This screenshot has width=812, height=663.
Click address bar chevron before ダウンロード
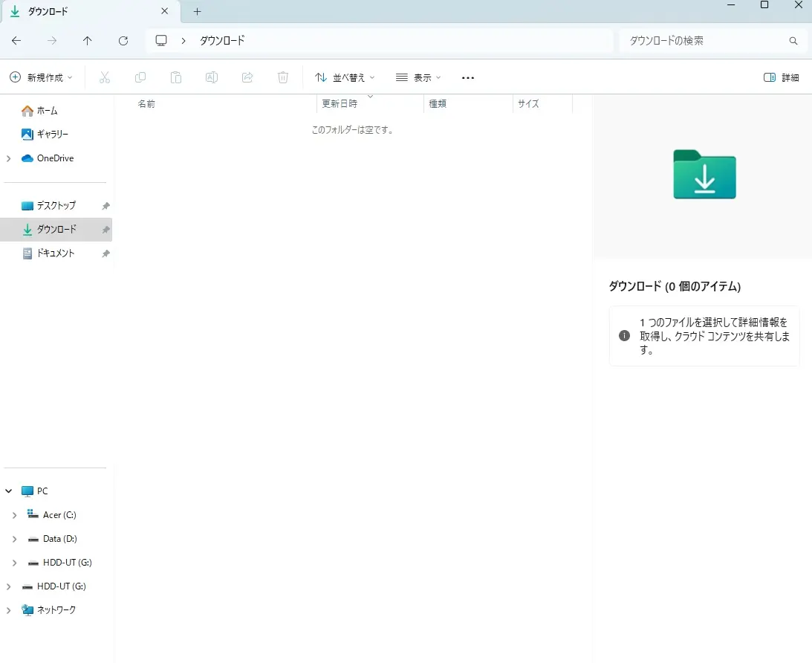pos(183,40)
